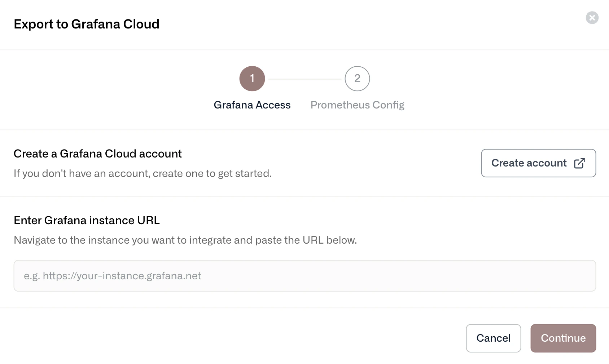The height and width of the screenshot is (364, 609).
Task: Click the X icon to dismiss the dialog
Action: (592, 18)
